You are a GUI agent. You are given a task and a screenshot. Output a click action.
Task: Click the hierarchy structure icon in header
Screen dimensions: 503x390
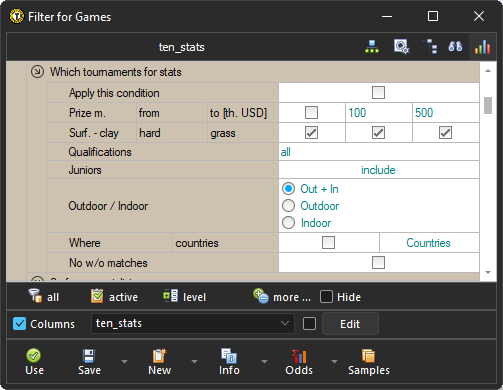point(430,47)
